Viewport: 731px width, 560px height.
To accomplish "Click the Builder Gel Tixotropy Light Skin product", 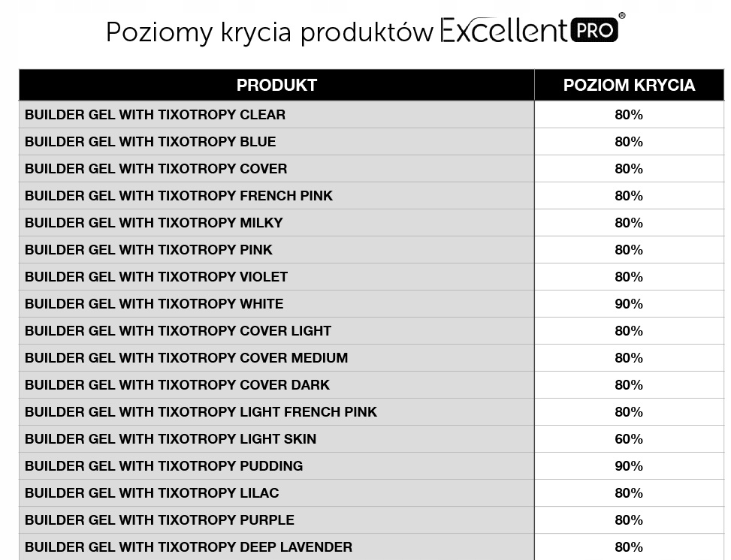I will pyautogui.click(x=171, y=439).
